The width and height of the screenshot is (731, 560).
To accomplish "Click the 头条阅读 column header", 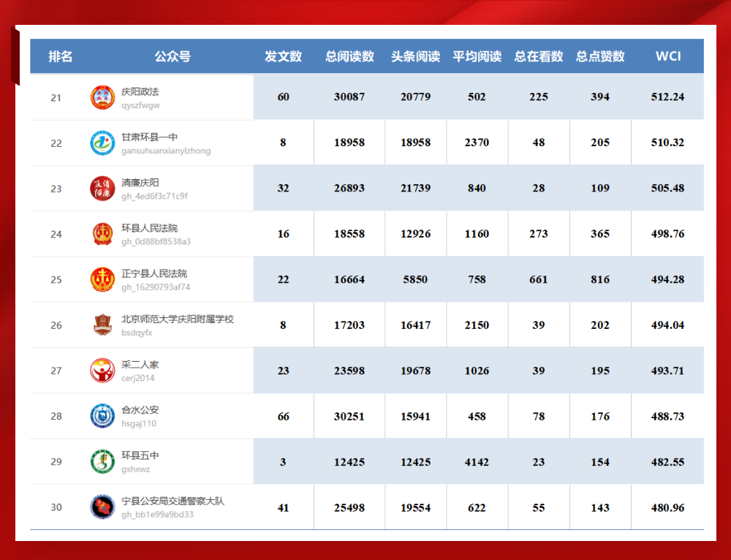I will coord(415,56).
